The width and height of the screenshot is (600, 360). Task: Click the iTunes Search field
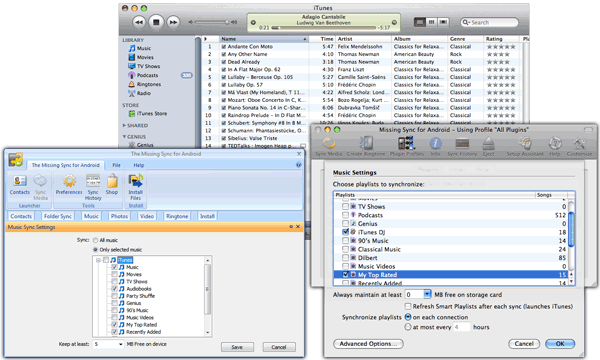click(489, 23)
